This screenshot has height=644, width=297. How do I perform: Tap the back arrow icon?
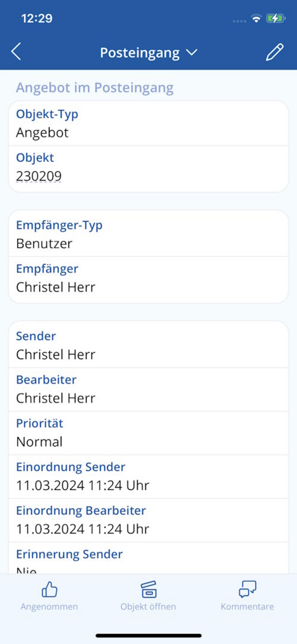click(16, 52)
